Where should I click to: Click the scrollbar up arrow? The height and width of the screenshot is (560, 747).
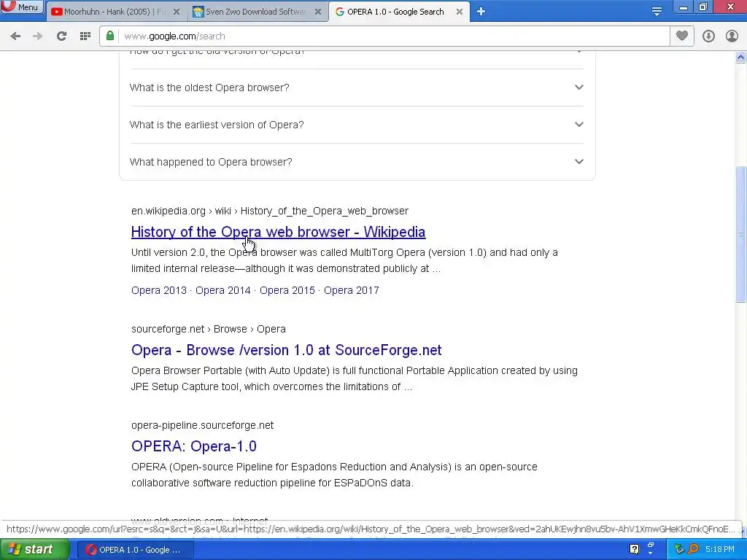point(740,58)
